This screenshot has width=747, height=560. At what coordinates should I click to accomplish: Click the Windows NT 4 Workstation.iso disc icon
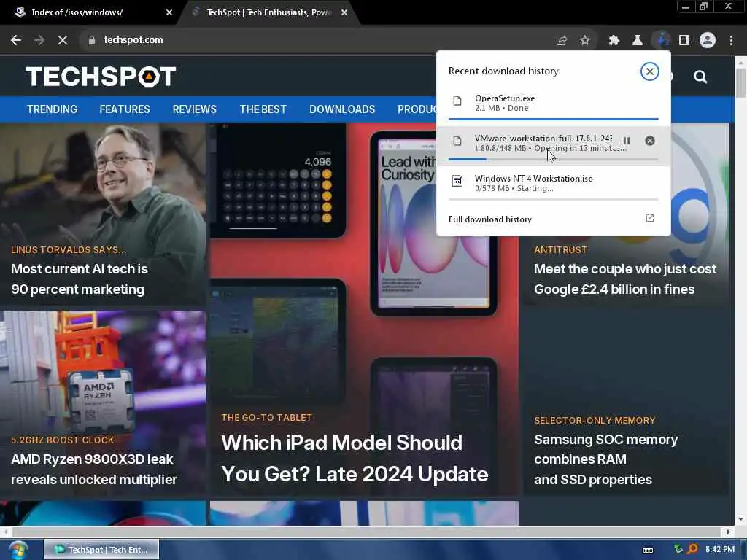pos(457,181)
